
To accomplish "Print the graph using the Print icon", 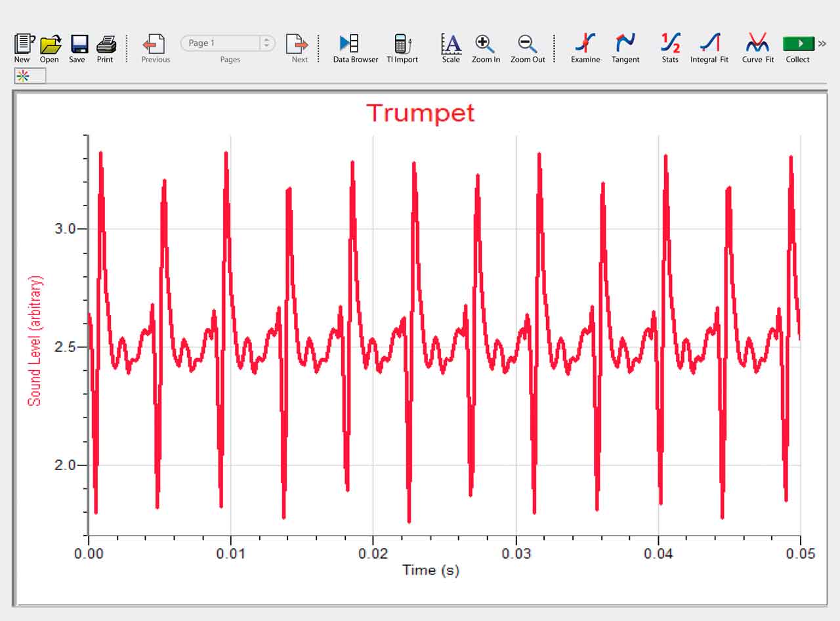I will pos(106,45).
